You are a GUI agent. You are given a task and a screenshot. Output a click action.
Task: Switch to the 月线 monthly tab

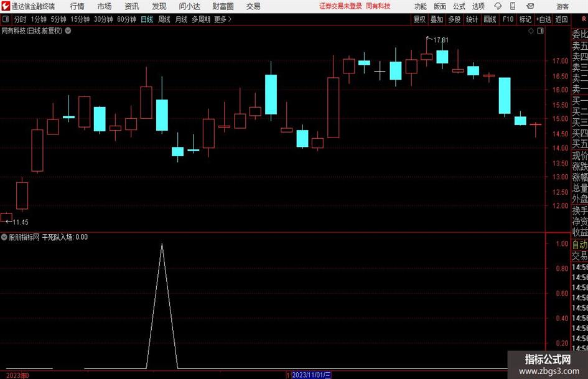point(182,19)
